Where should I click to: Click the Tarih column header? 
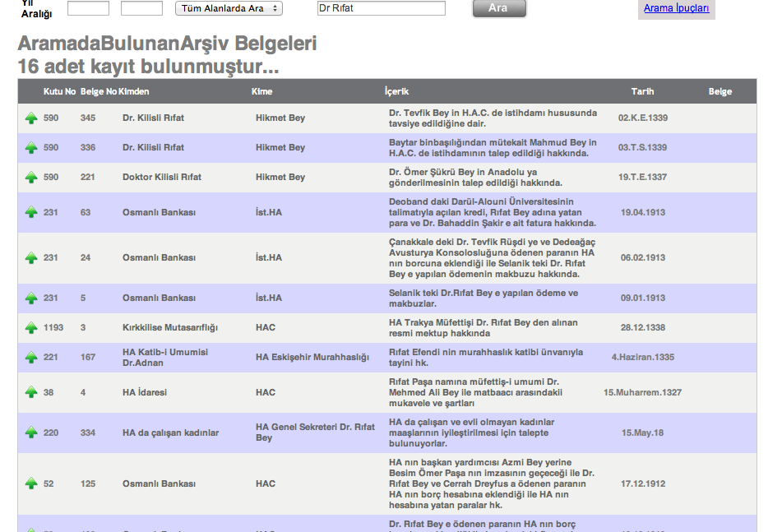click(642, 91)
